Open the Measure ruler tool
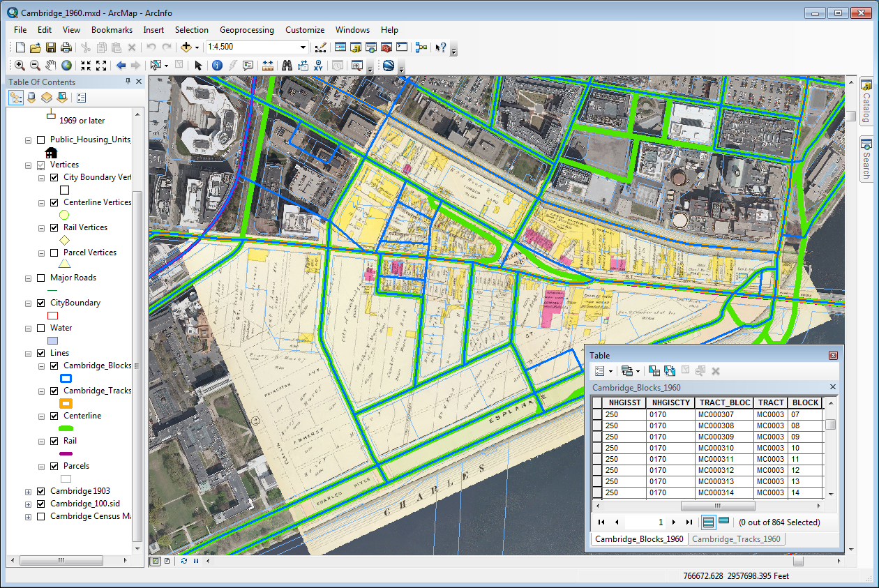 pyautogui.click(x=268, y=66)
